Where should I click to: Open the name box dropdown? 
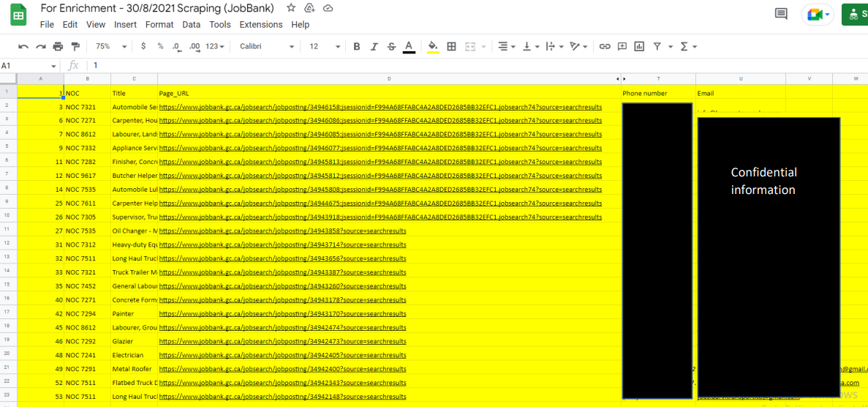(53, 66)
